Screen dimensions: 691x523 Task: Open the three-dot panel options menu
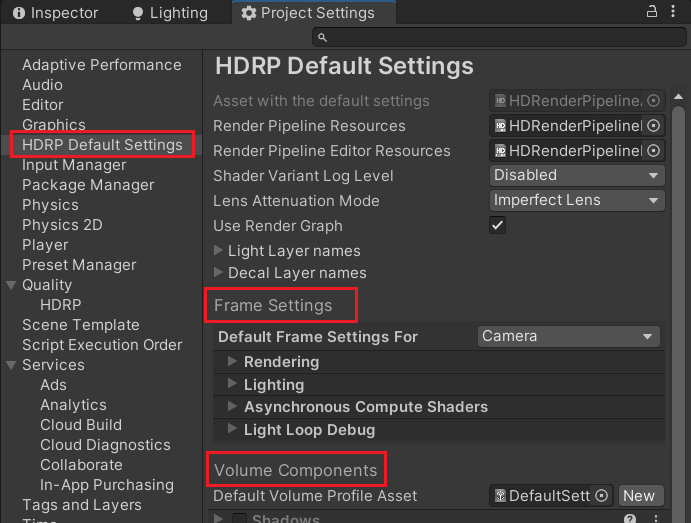(673, 11)
